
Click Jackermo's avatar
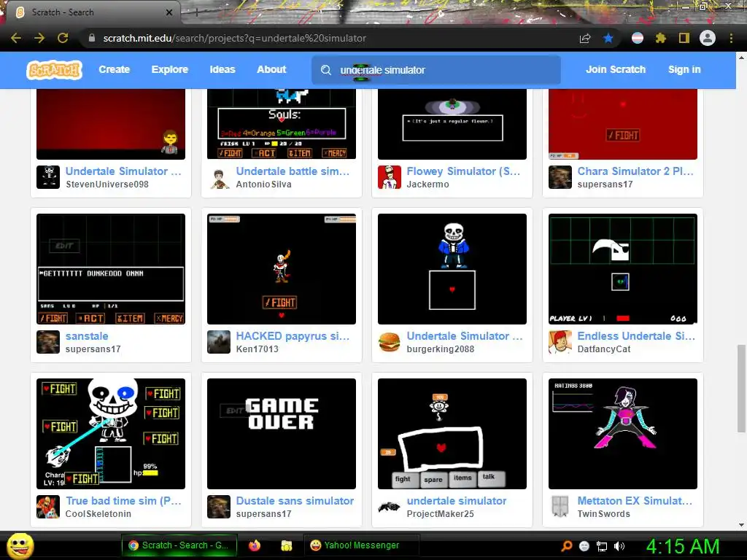click(x=390, y=177)
